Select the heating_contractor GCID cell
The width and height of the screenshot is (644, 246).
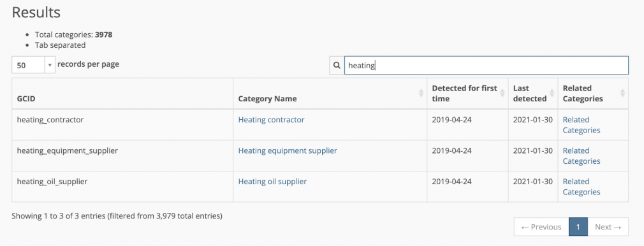[x=122, y=124]
